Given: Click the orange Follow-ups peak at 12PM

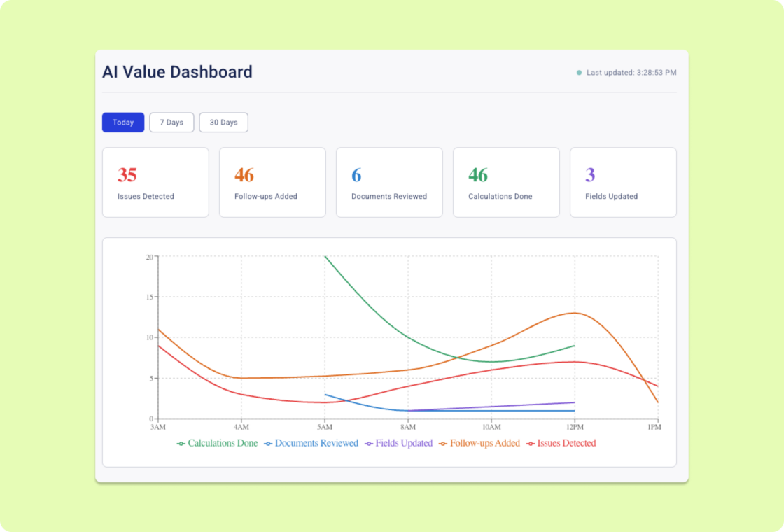Looking at the screenshot, I should (574, 313).
